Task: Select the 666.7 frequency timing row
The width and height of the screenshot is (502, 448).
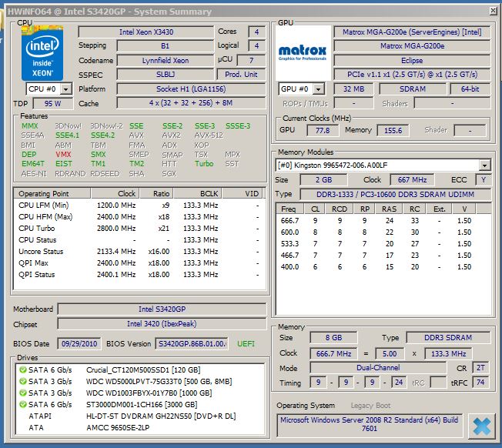Action: pos(383,221)
